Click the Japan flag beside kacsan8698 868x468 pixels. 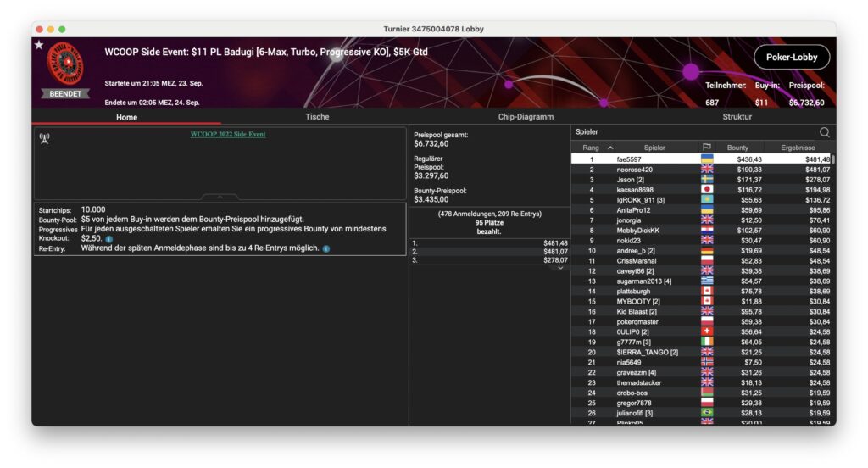tap(706, 190)
